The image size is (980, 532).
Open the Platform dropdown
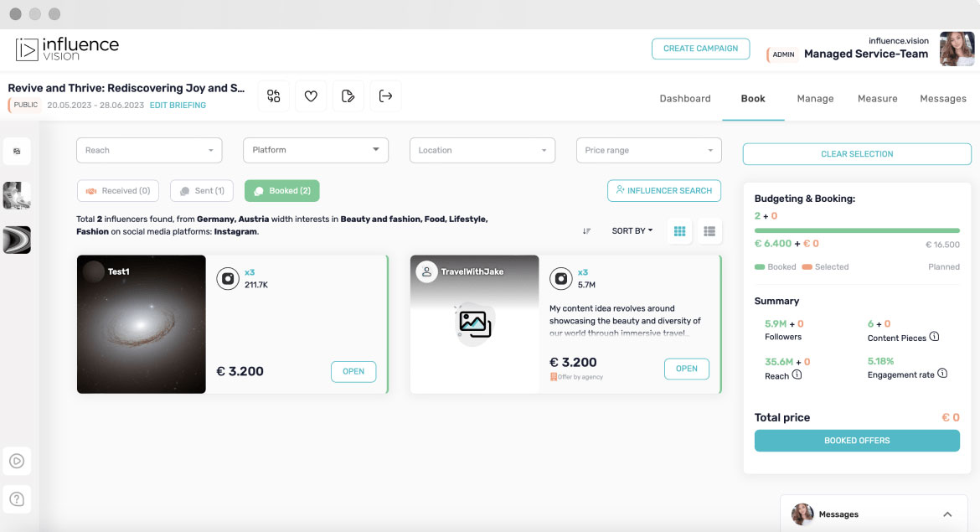coord(316,150)
